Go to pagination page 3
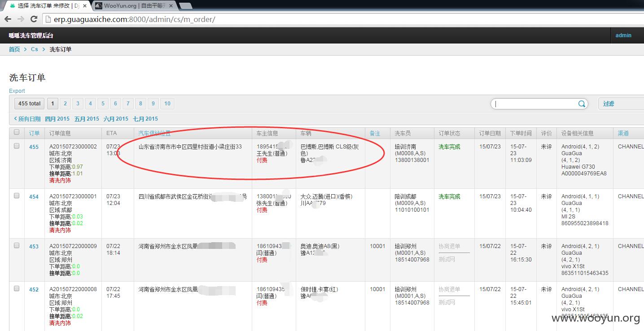Image resolution: width=644 pixels, height=331 pixels. 78,104
